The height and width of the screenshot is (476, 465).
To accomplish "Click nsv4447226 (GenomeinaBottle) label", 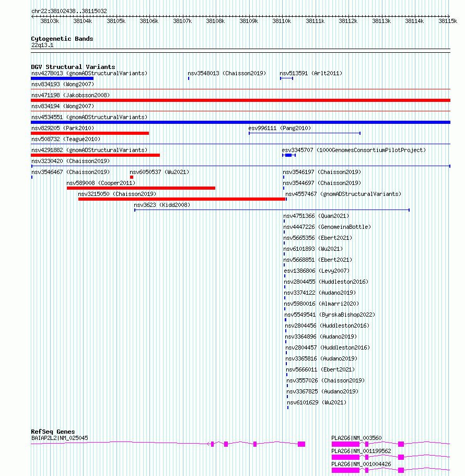I will [x=327, y=227].
